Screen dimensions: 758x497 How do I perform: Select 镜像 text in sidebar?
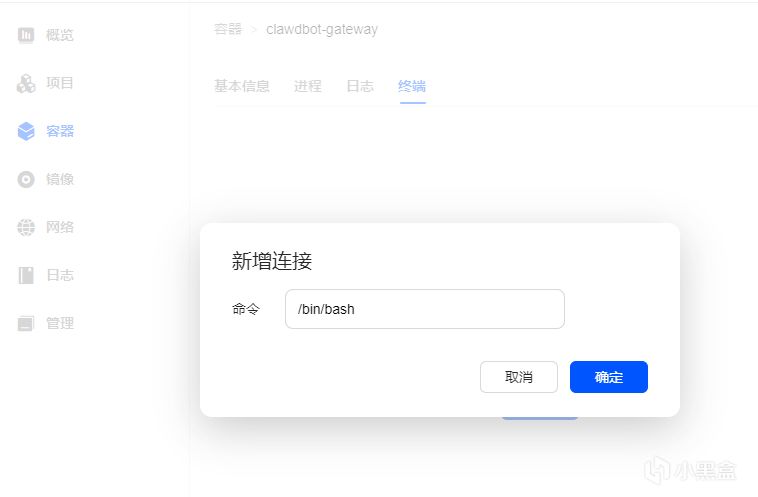tap(60, 179)
